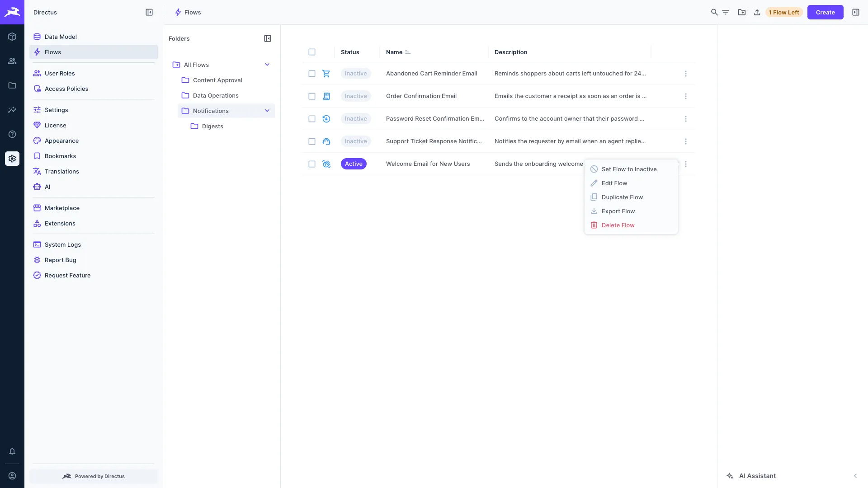Collapse the navigation sidebar toggle next to Directus
868x488 pixels.
click(149, 12)
